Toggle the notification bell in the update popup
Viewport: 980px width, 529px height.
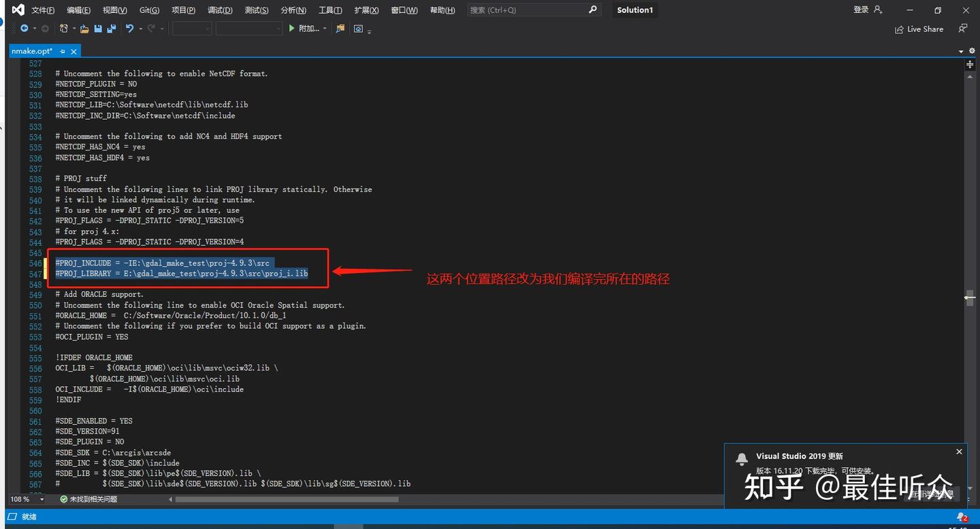[x=742, y=459]
